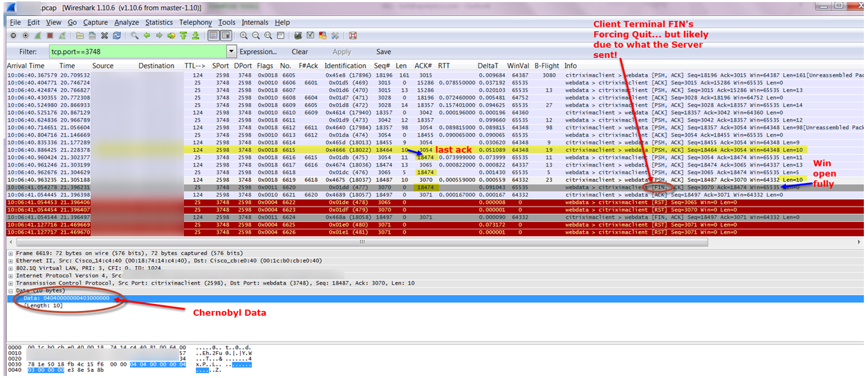Open the Internals menu
This screenshot has height=378, width=868.
click(x=255, y=22)
